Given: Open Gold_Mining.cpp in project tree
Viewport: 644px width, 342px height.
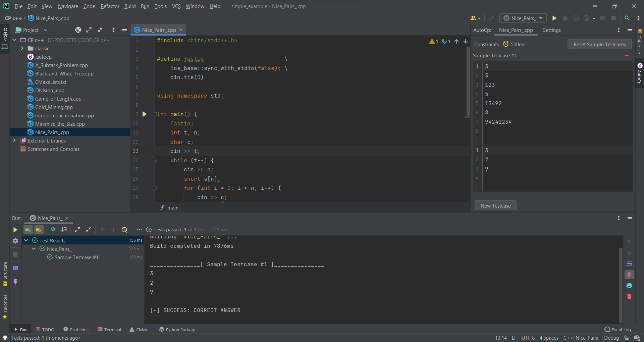Looking at the screenshot, I should [54, 107].
